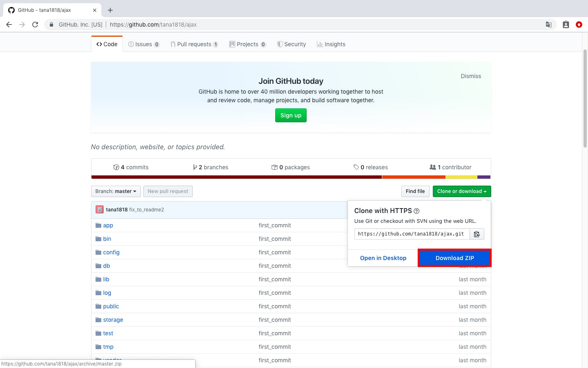Click the public folder icon
This screenshot has height=368, width=588.
[x=98, y=306]
